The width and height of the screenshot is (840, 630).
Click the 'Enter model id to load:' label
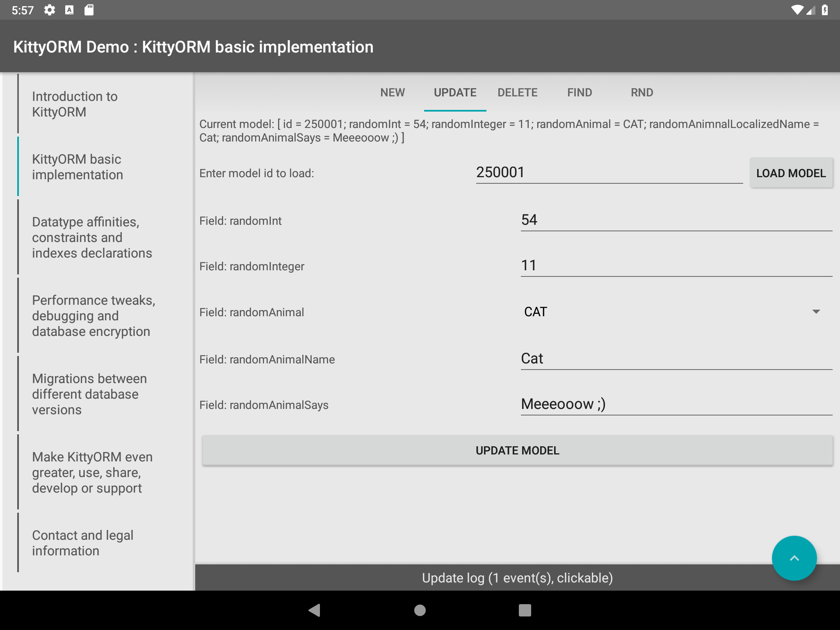tap(257, 173)
